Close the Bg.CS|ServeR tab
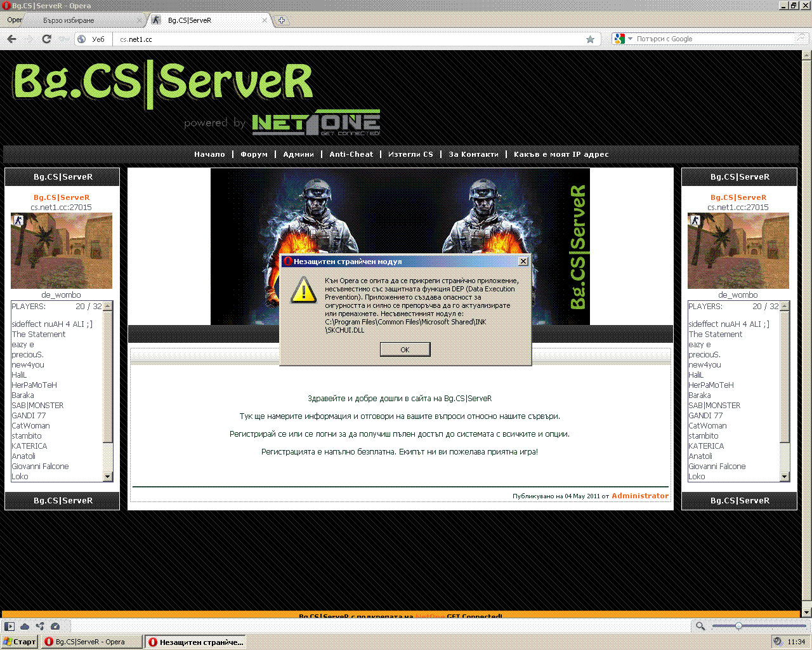Viewport: 812px width, 650px height. [x=265, y=20]
